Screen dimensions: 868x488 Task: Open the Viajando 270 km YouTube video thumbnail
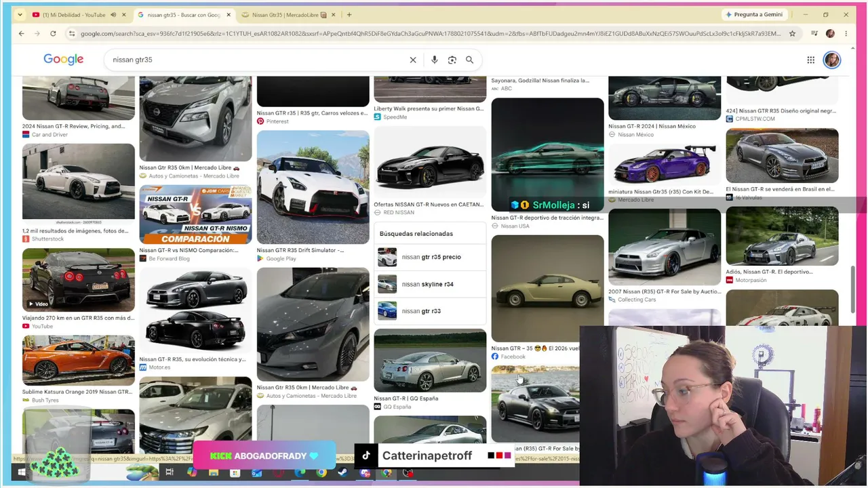coord(78,280)
